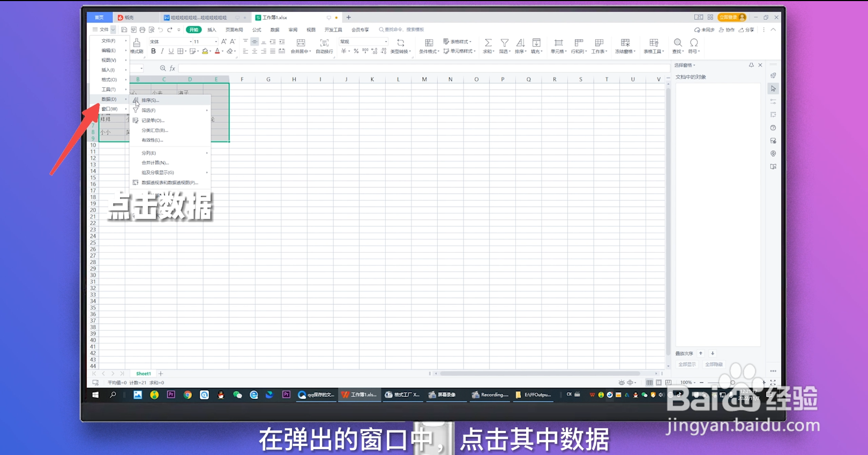Click the save icon in quick toolbar
The width and height of the screenshot is (868, 455).
(x=124, y=29)
